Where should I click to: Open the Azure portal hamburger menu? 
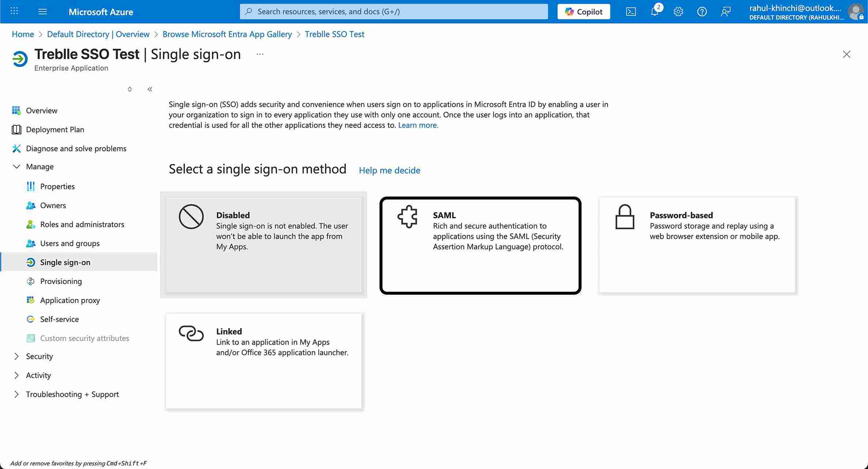(x=43, y=11)
